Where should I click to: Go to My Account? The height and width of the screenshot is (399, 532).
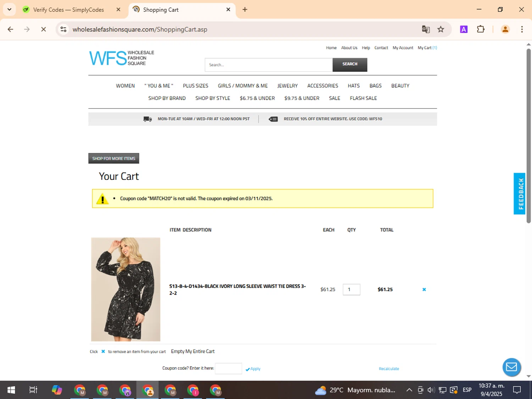tap(403, 48)
